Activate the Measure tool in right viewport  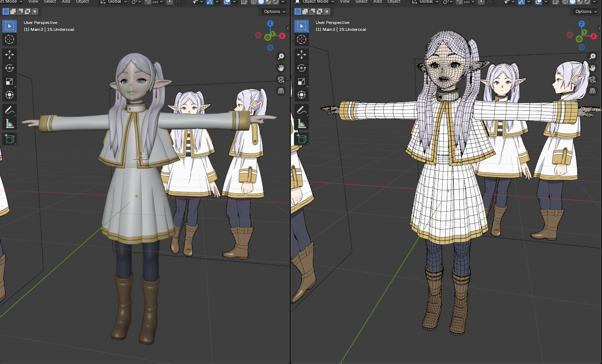click(302, 124)
